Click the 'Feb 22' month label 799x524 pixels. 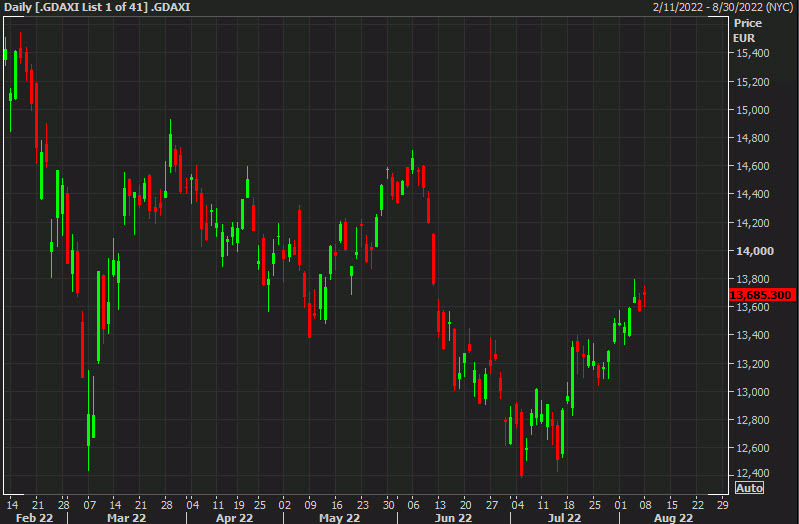point(34,518)
